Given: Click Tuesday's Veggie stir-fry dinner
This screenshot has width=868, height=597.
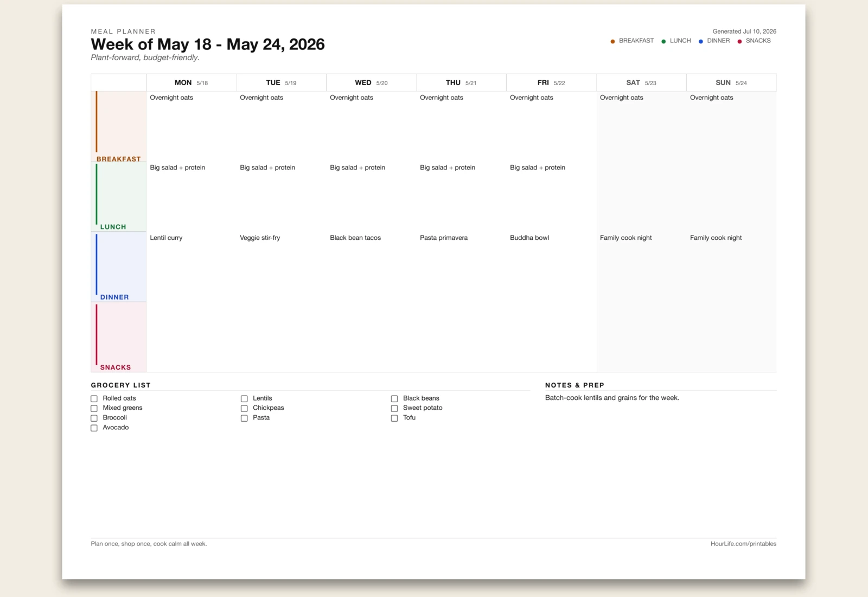Looking at the screenshot, I should [260, 238].
